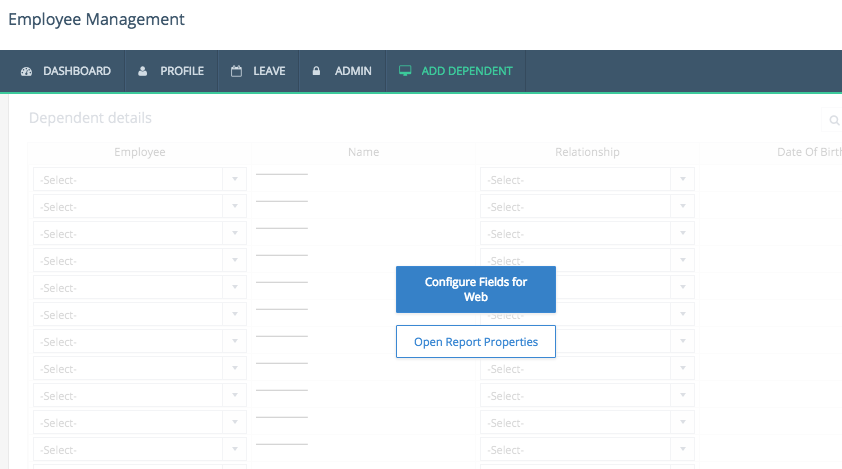Viewport: 842px width, 469px height.
Task: Click the admin padlock icon
Action: [316, 71]
